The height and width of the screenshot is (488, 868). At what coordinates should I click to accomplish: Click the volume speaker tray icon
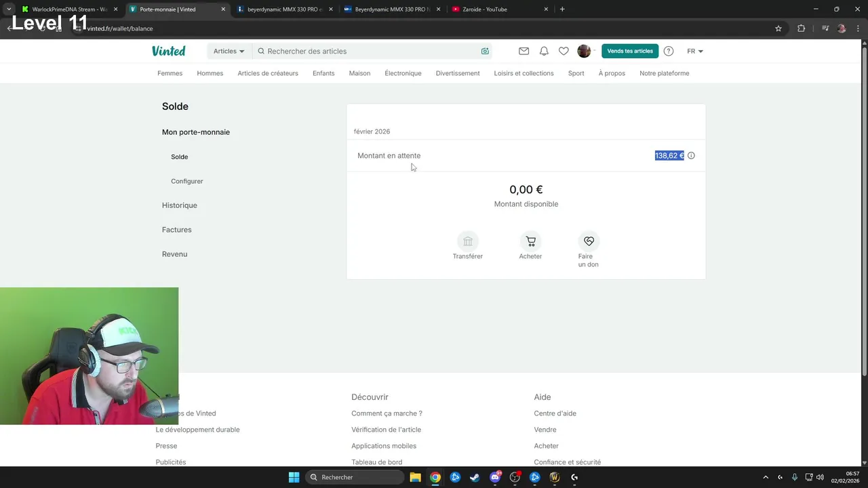tap(821, 477)
